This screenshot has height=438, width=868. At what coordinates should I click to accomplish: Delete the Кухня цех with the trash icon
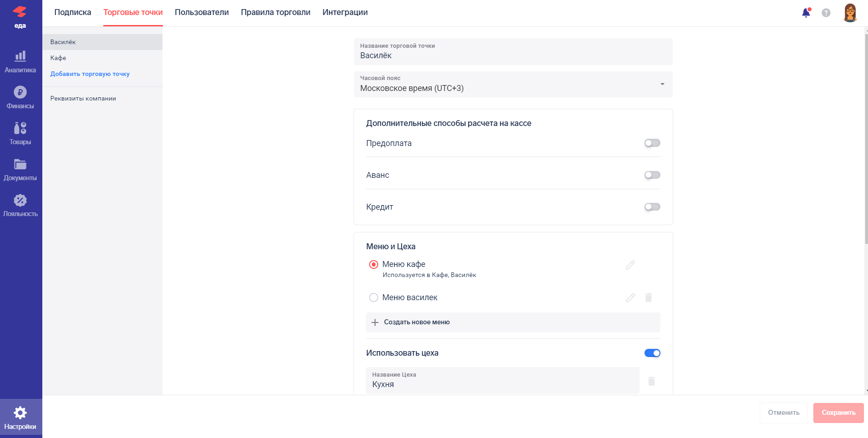(x=651, y=381)
